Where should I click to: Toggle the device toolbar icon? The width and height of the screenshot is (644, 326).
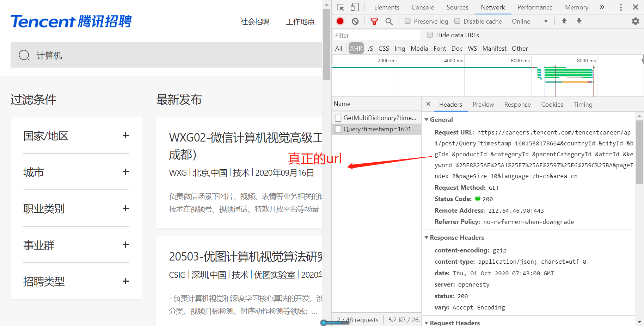(355, 7)
